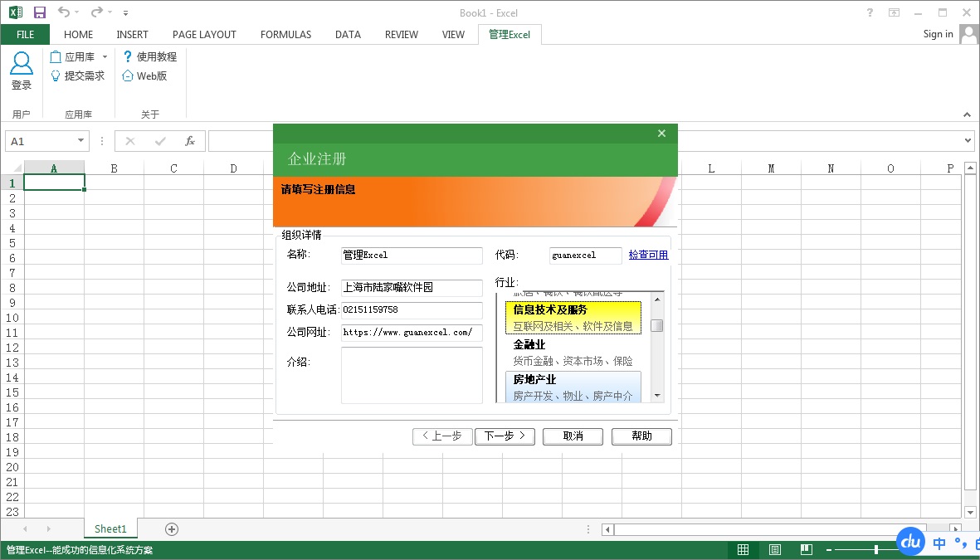The width and height of the screenshot is (980, 560).
Task: Click the 下一步 next button
Action: click(x=505, y=436)
